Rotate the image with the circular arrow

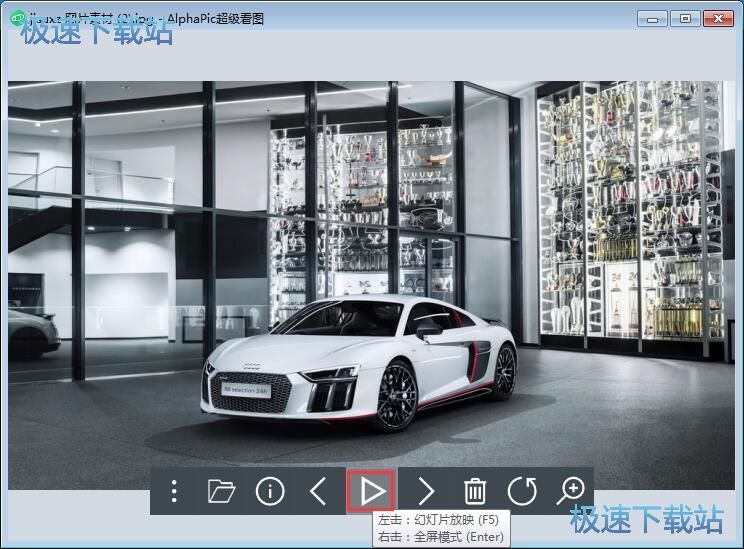(x=522, y=491)
